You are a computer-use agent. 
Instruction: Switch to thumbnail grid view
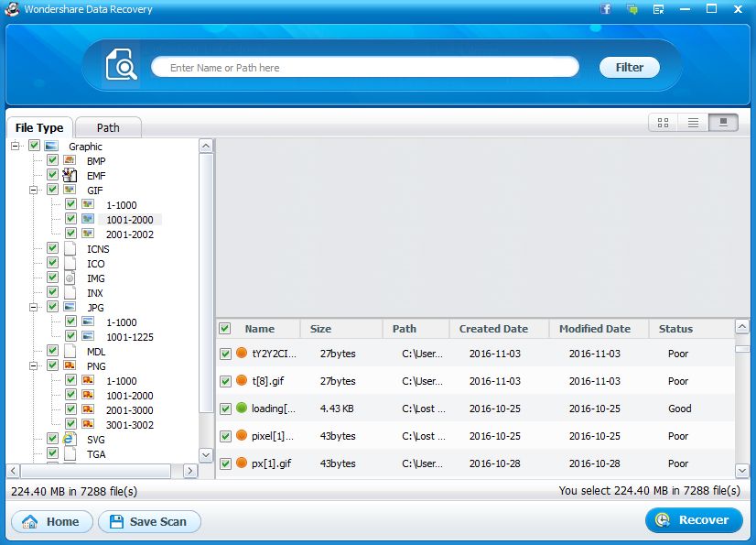pos(663,122)
